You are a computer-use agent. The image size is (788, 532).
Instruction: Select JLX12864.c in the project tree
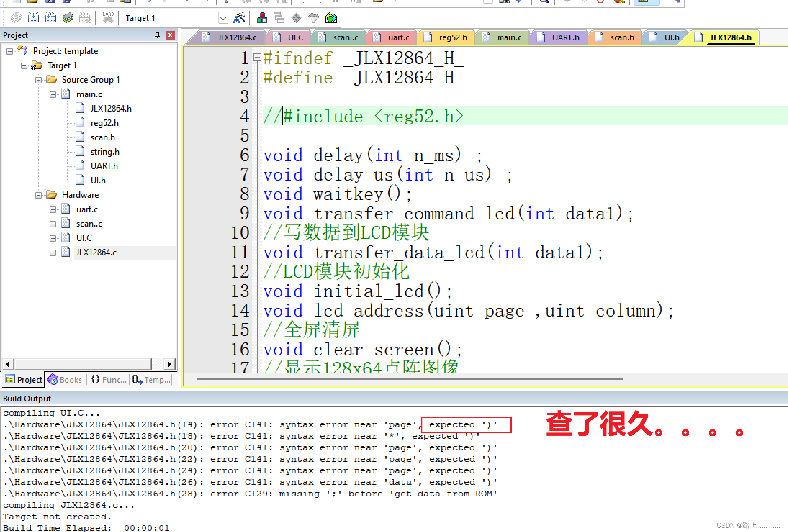[96, 252]
